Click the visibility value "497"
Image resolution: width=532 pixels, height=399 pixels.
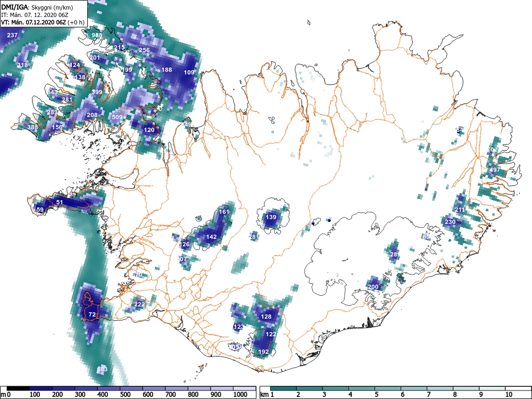(495, 170)
